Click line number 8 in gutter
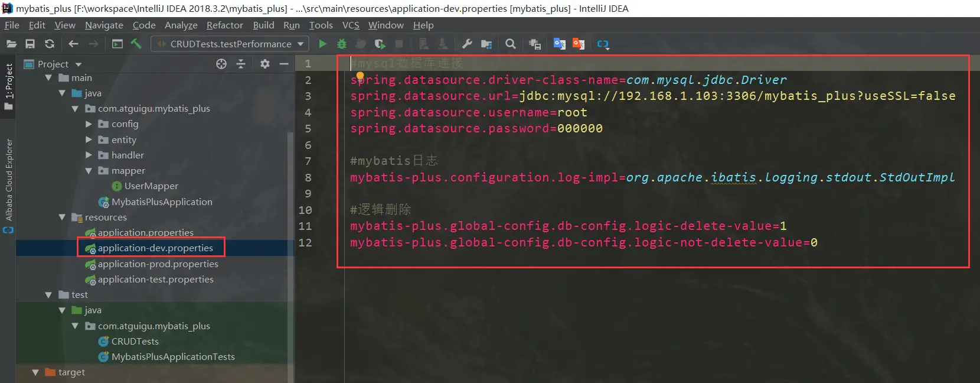Image resolution: width=980 pixels, height=383 pixels. [x=308, y=177]
